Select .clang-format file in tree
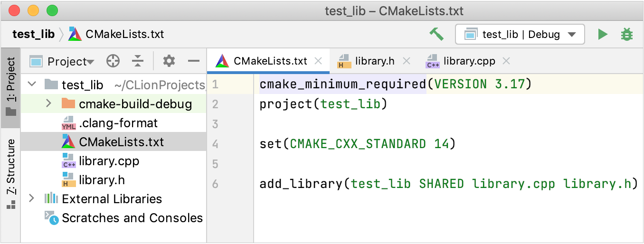The image size is (644, 244). pos(118,123)
